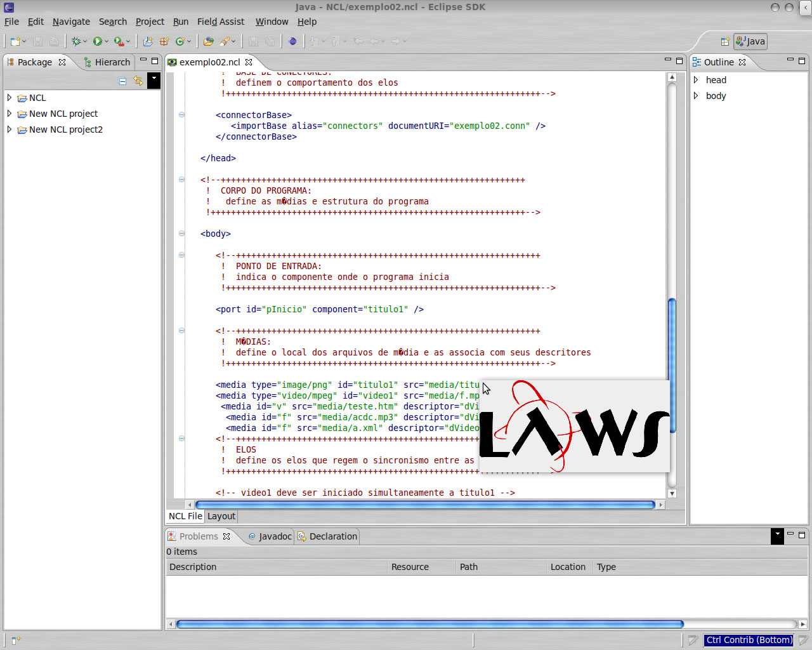Expand the head node in Outline
This screenshot has width=812, height=650.
[x=696, y=80]
